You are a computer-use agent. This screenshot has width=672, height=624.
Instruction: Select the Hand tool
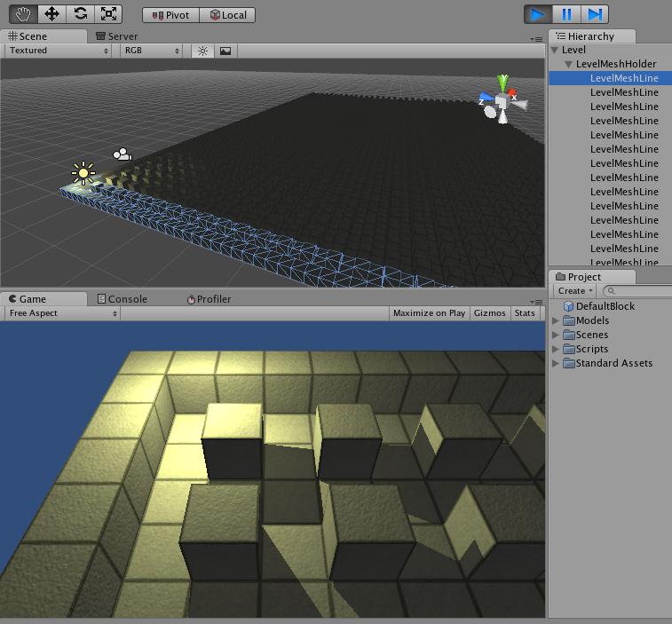[23, 14]
